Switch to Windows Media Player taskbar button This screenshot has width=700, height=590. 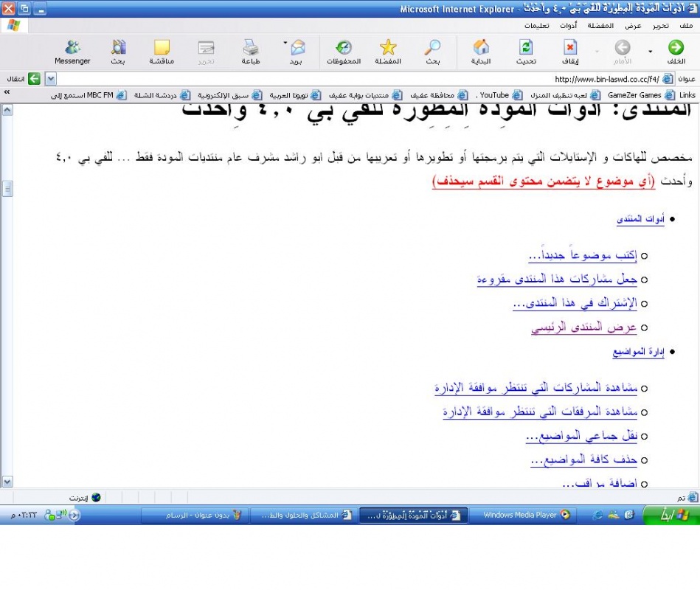click(525, 515)
